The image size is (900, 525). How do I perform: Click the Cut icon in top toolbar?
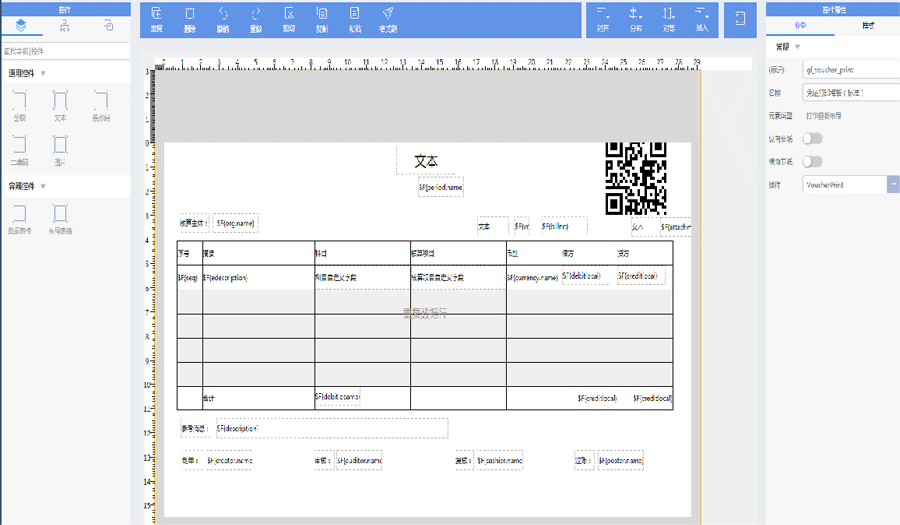point(289,19)
